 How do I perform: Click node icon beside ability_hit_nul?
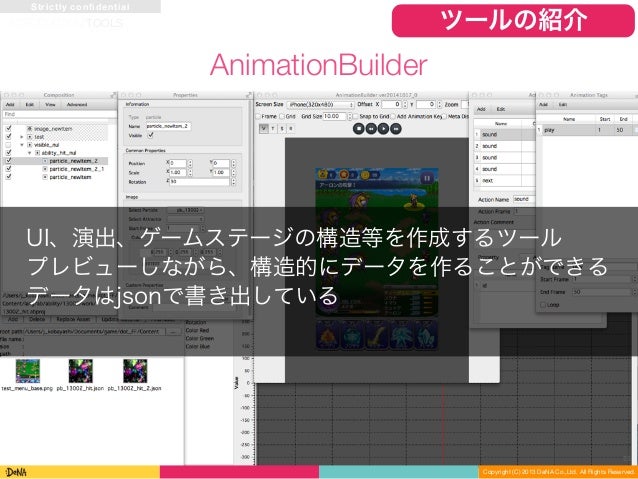pyautogui.click(x=37, y=153)
